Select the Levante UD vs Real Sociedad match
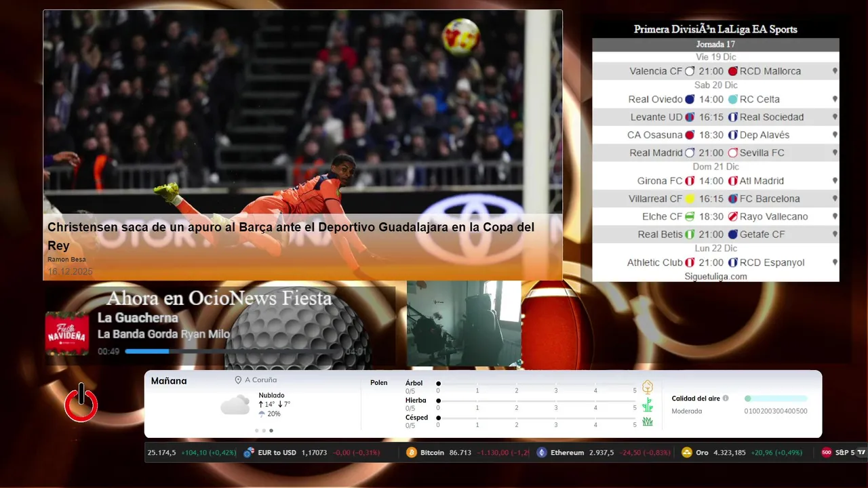This screenshot has width=868, height=488. click(715, 117)
